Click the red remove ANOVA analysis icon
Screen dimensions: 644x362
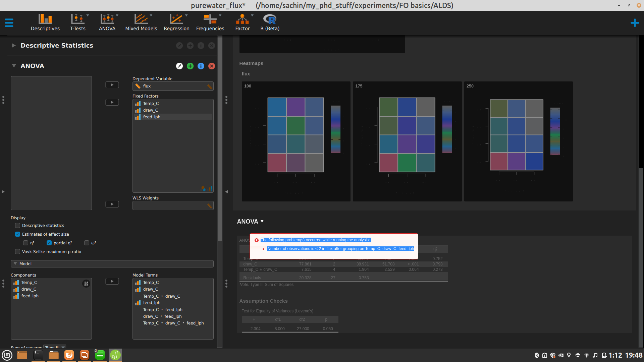212,66
